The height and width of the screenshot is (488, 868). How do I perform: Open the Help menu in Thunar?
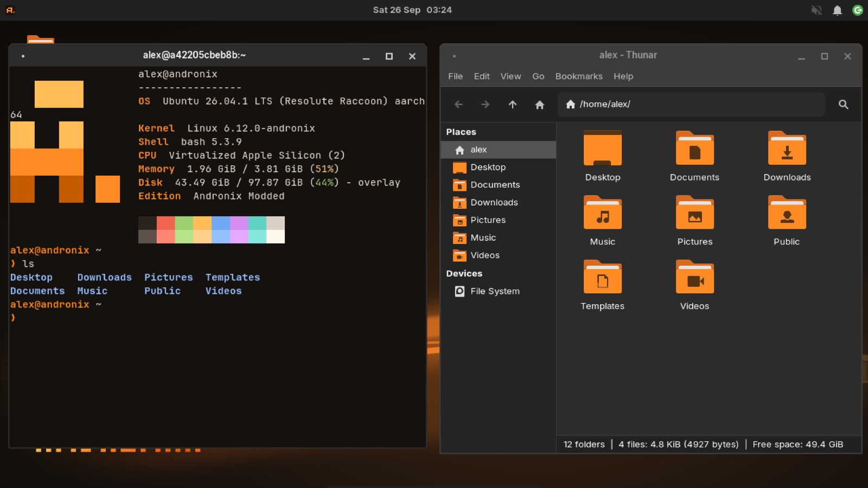pos(623,76)
